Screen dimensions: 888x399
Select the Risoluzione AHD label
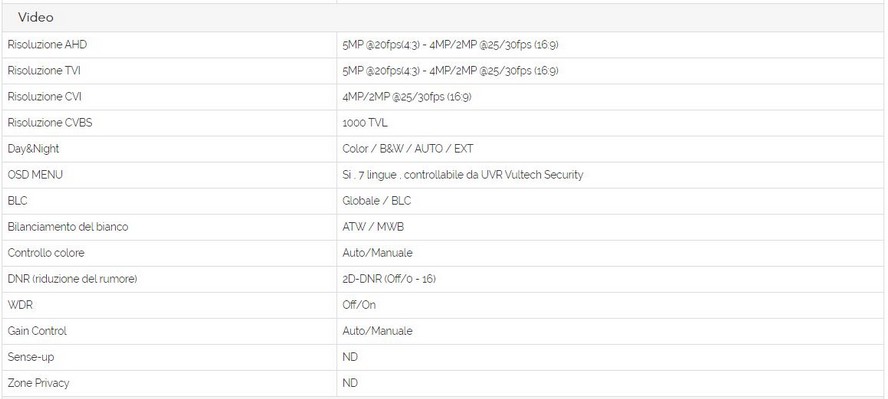click(47, 45)
